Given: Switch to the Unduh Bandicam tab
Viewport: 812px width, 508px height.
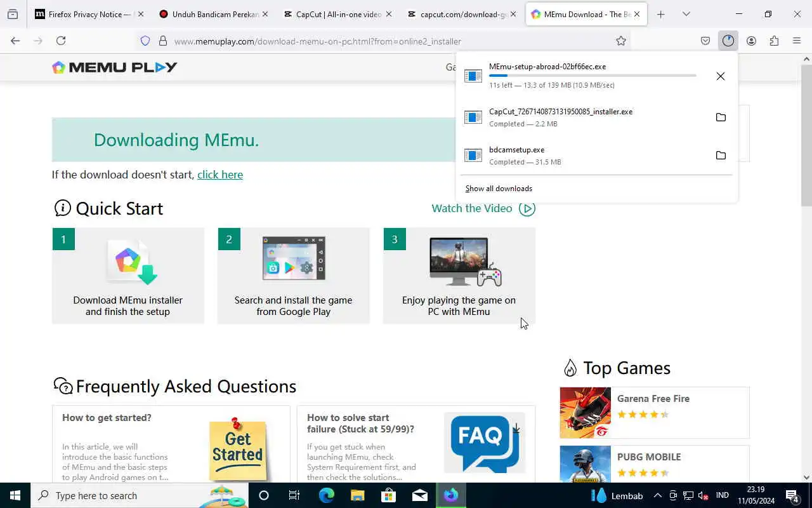Looking at the screenshot, I should point(213,14).
